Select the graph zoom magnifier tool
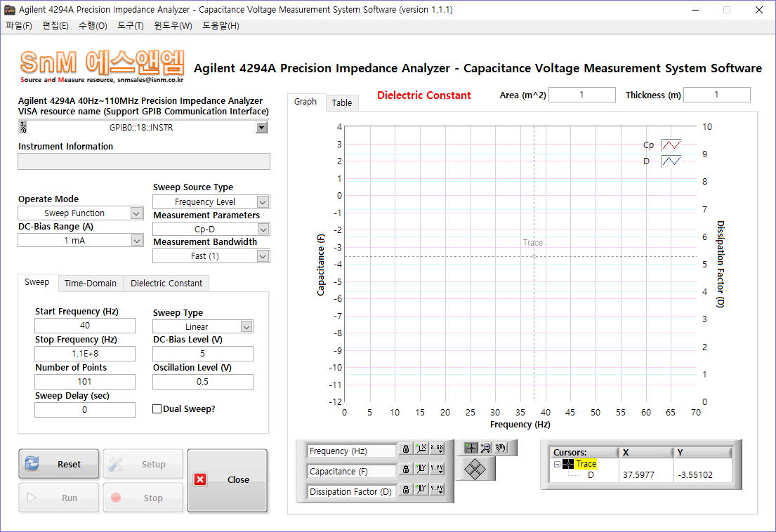Screen dimensions: 776x532 [486, 448]
